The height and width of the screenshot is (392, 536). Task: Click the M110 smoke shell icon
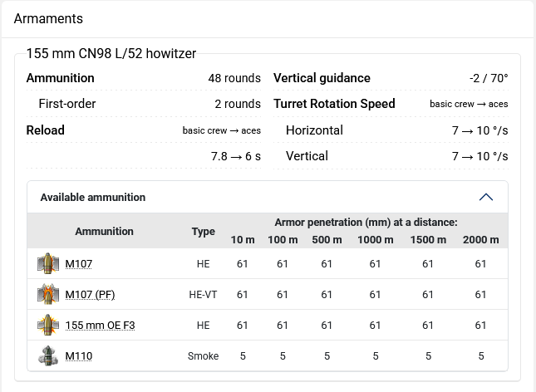coord(48,356)
